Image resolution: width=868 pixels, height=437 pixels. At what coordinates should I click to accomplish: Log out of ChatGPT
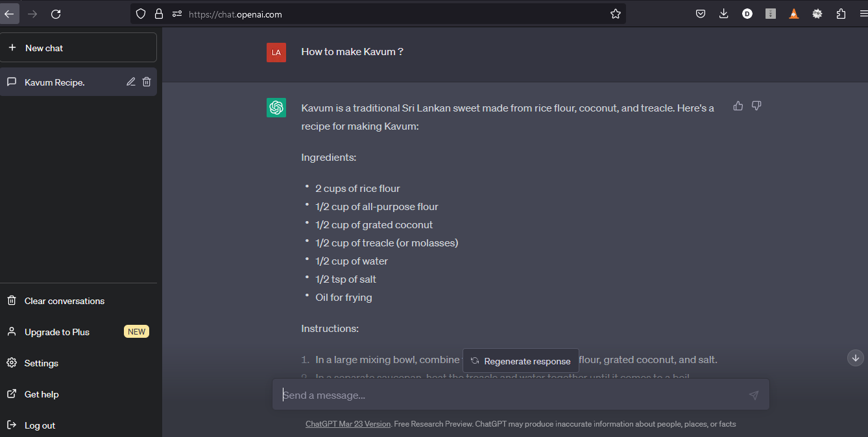78,425
